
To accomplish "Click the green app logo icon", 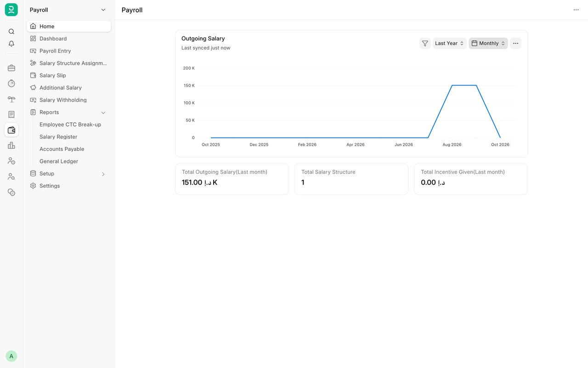I will [x=11, y=10].
